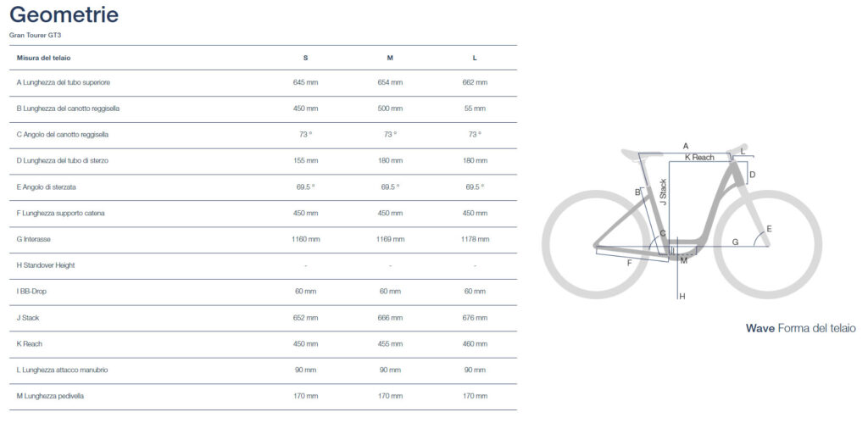Image resolution: width=868 pixels, height=423 pixels.
Task: Click the 645 mm value for size S
Action: 305,82
